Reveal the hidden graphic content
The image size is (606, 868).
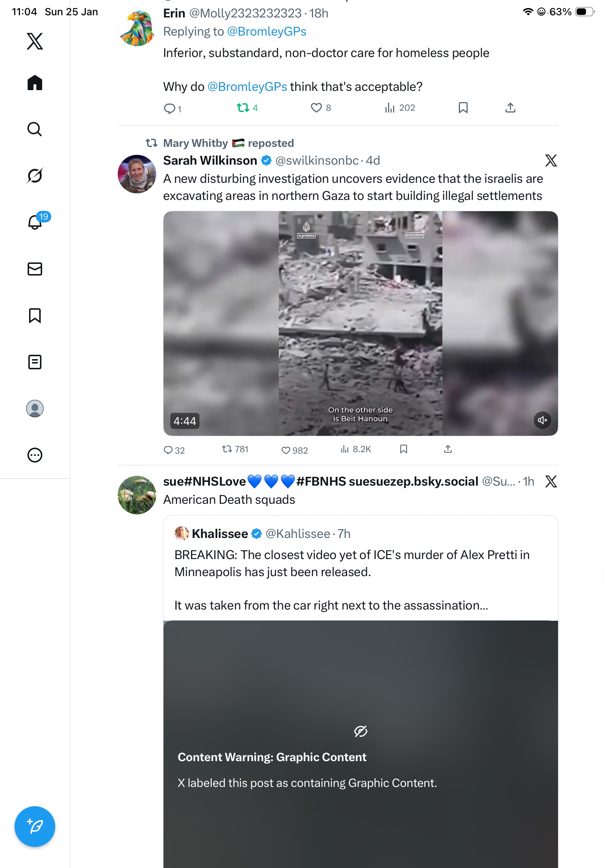point(360,731)
